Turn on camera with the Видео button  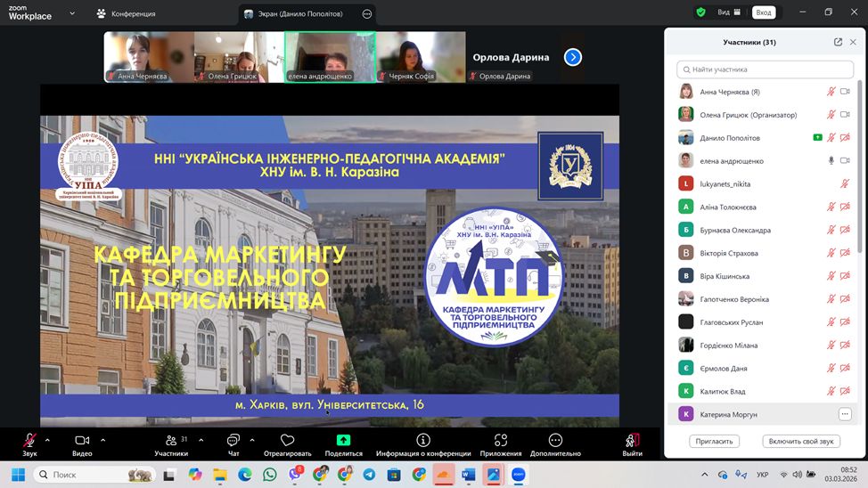coord(82,443)
